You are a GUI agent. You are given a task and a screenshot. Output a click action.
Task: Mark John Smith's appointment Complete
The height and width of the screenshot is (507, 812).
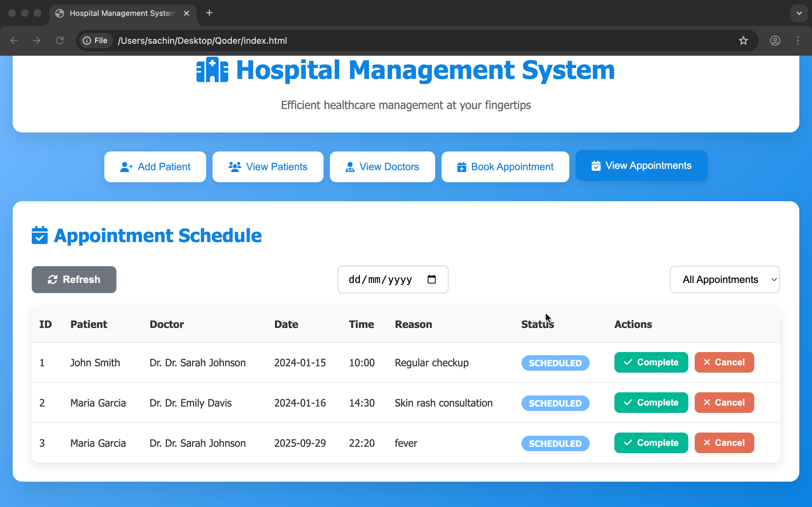[x=651, y=362]
